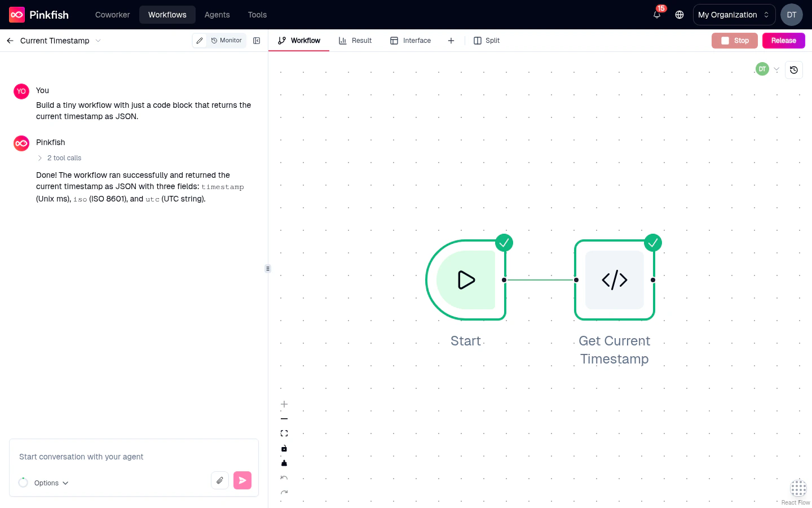Attach a file with the paperclip icon
The height and width of the screenshot is (508, 812).
(x=220, y=480)
